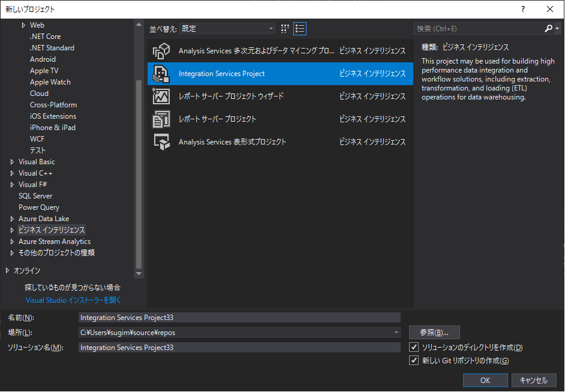
Task: Open the location path dropdown
Action: [x=396, y=332]
